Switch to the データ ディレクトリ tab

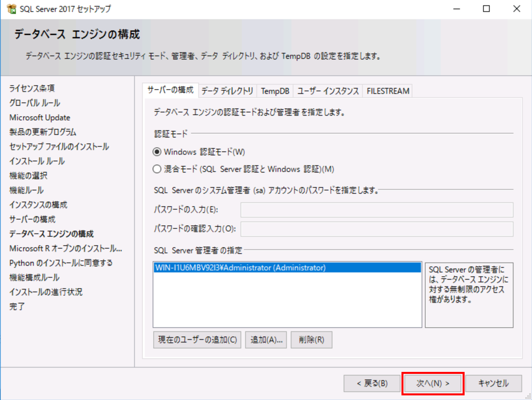pos(227,91)
